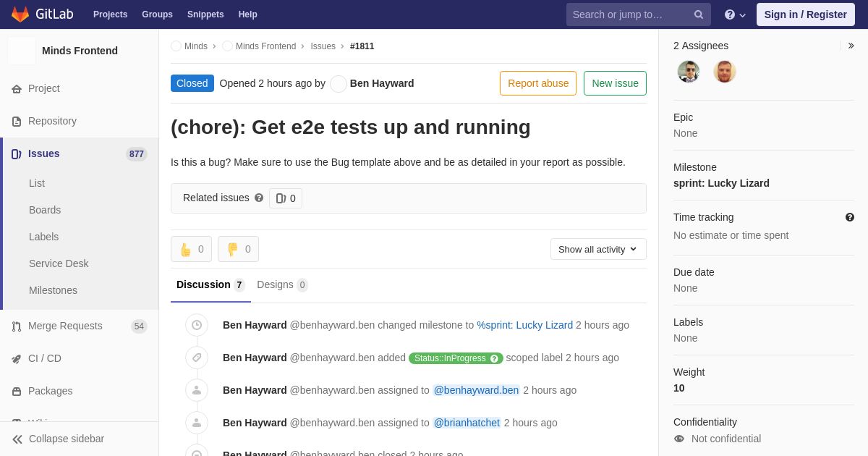The image size is (868, 456).
Task: Click the Closed status badge
Action: pyautogui.click(x=192, y=83)
